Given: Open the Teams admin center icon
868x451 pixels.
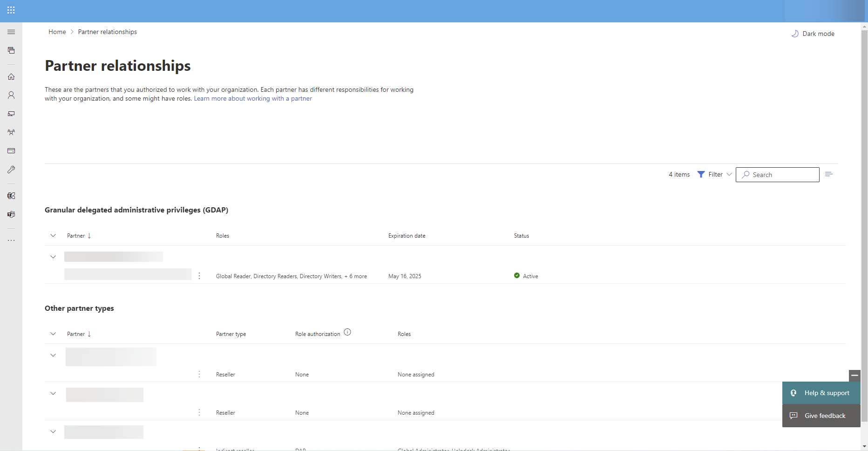Looking at the screenshot, I should click(11, 214).
